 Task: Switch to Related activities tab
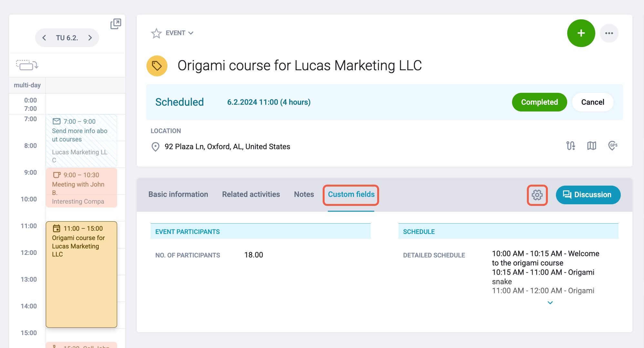(x=251, y=194)
